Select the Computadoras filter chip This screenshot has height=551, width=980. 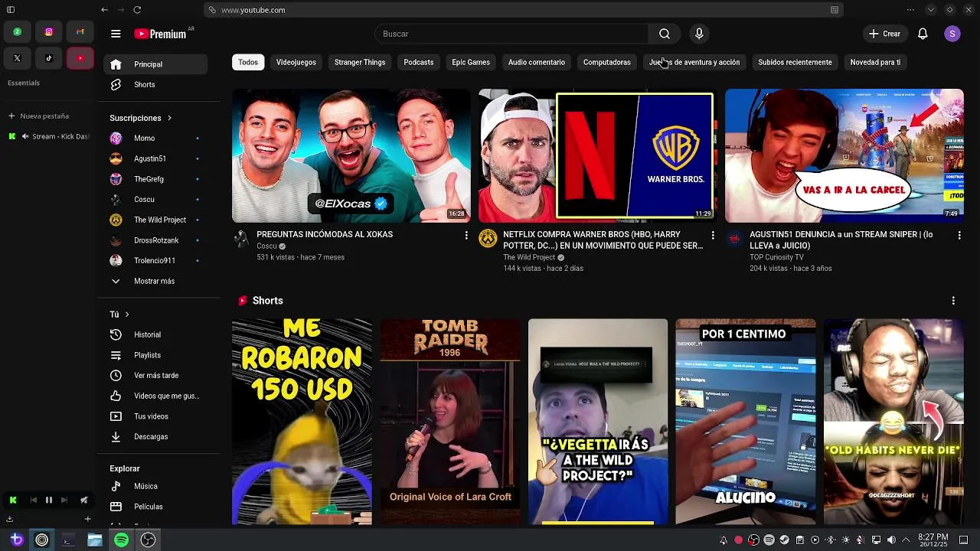pyautogui.click(x=607, y=62)
